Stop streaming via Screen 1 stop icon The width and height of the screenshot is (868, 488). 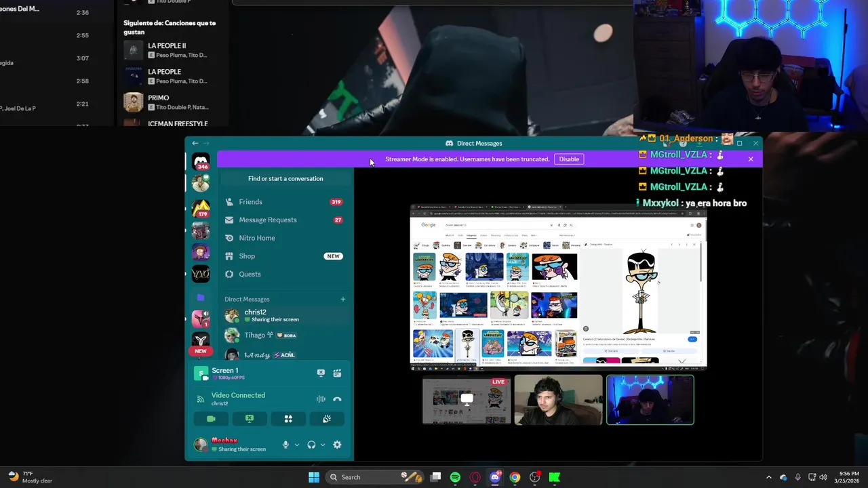click(x=321, y=373)
